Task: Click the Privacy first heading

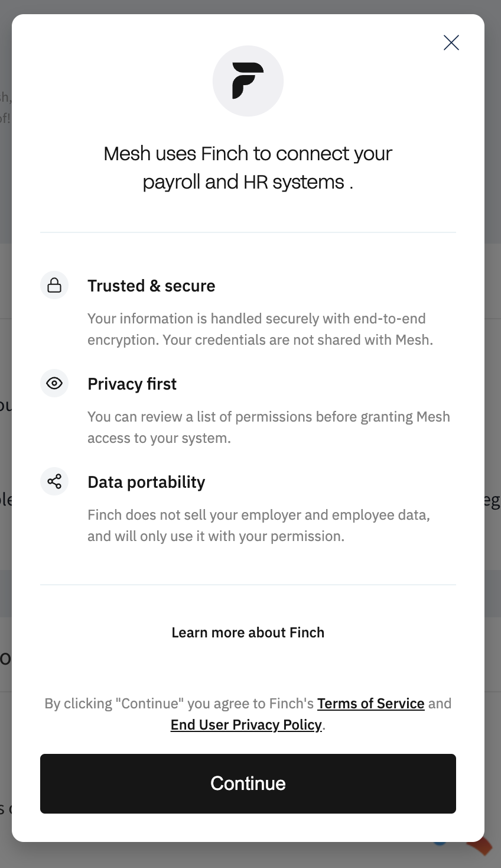Action: point(132,384)
